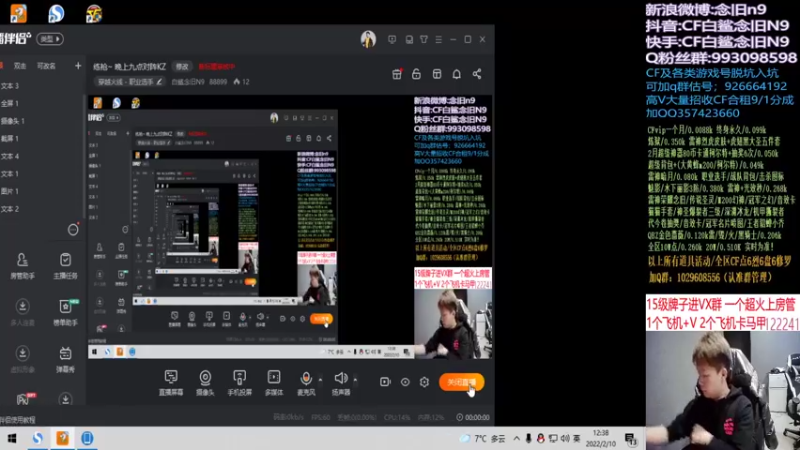Select the 摄像头 1 source
The height and width of the screenshot is (450, 800).
[13, 121]
